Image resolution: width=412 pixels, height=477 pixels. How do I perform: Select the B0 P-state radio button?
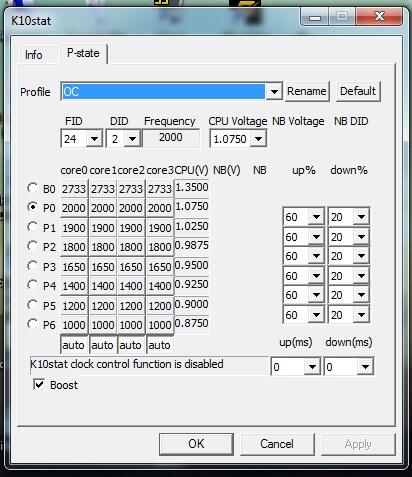(32, 188)
